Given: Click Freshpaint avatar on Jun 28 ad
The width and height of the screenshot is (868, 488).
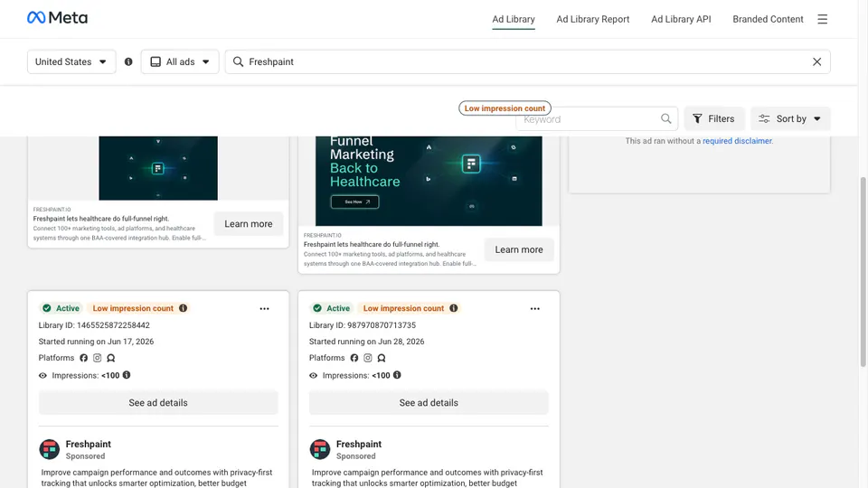Looking at the screenshot, I should click(x=320, y=449).
